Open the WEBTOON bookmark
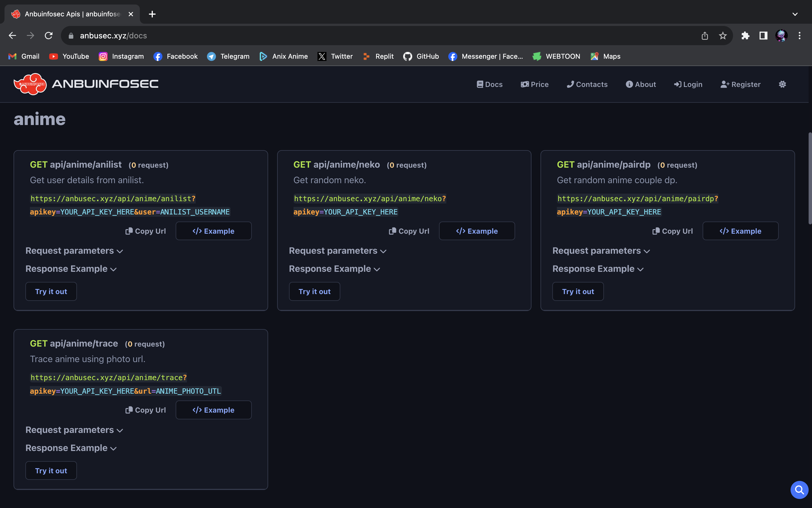 (x=556, y=56)
